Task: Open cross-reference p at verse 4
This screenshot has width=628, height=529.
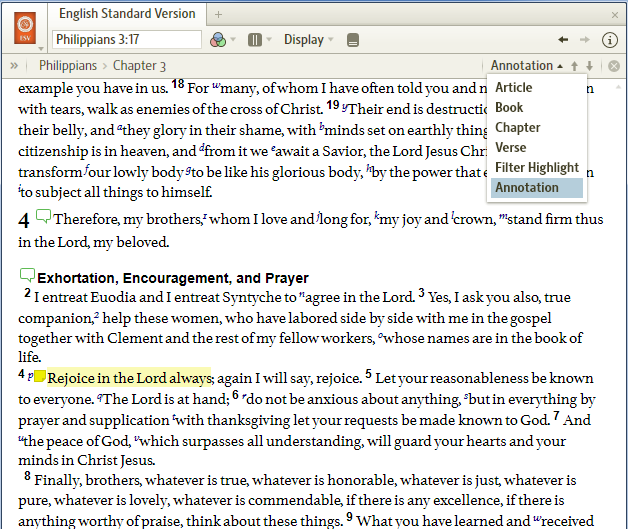Action: tap(30, 376)
